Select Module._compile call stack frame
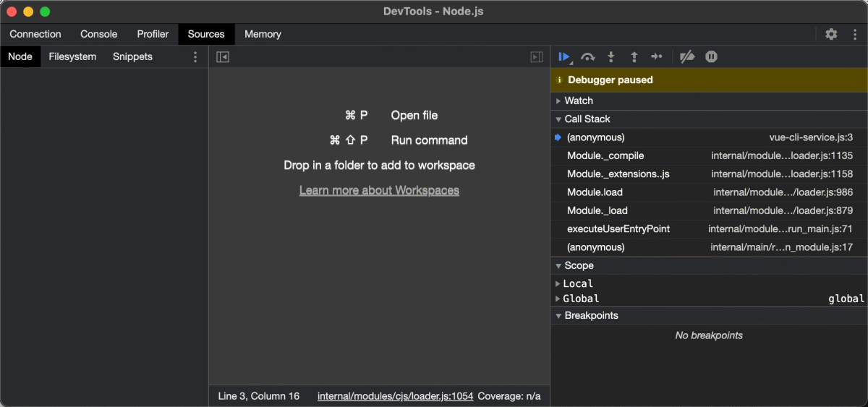The image size is (868, 407). tap(709, 155)
